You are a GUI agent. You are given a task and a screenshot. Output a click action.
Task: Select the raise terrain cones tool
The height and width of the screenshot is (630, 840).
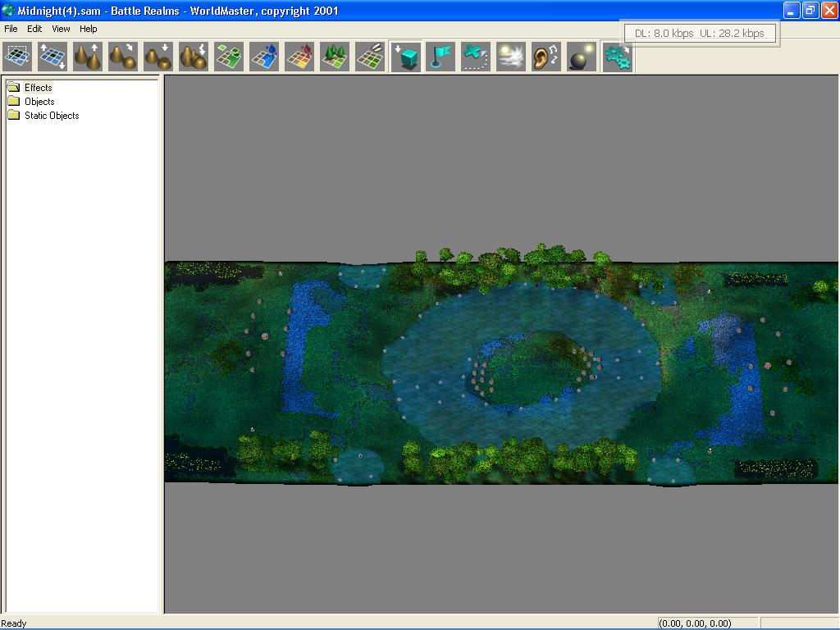87,57
